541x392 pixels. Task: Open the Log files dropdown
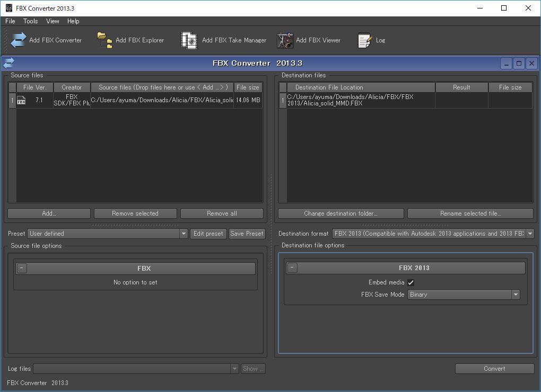tap(234, 369)
